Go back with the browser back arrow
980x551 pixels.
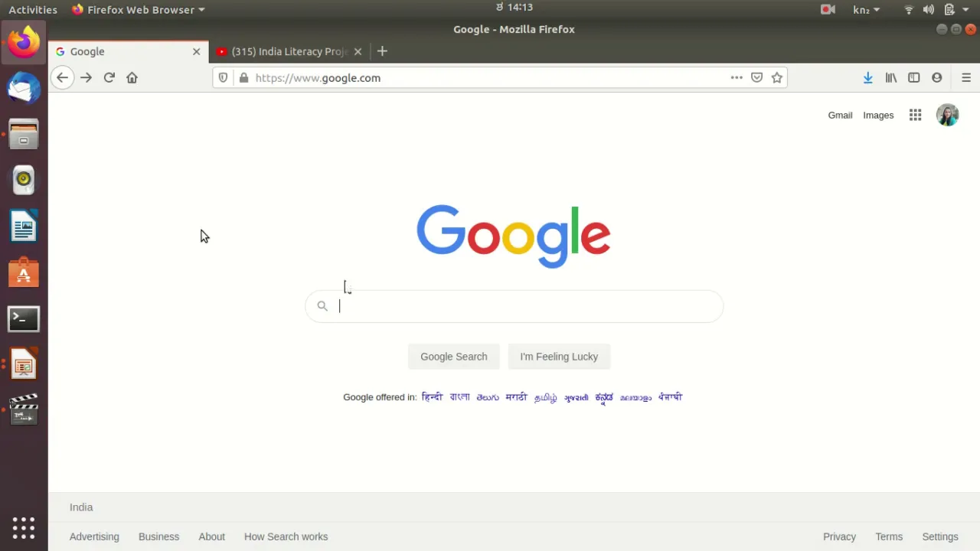pyautogui.click(x=62, y=77)
